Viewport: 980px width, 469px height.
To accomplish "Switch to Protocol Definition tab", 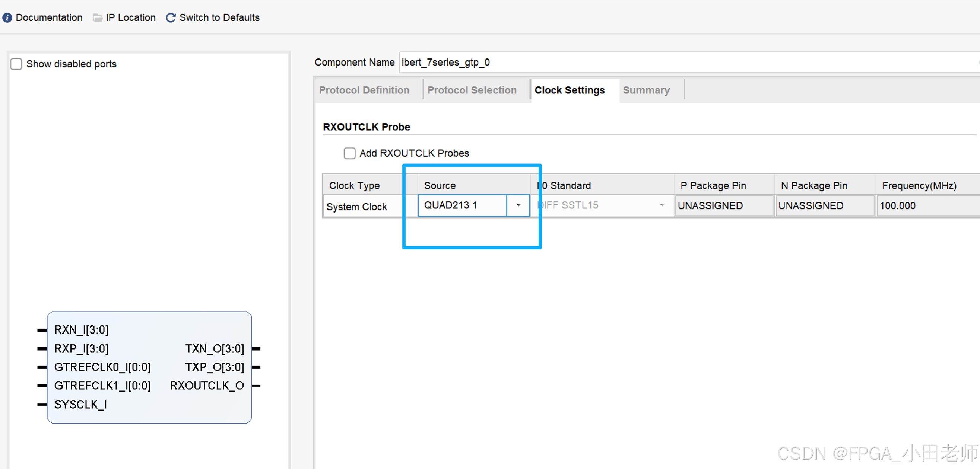I will click(x=364, y=90).
